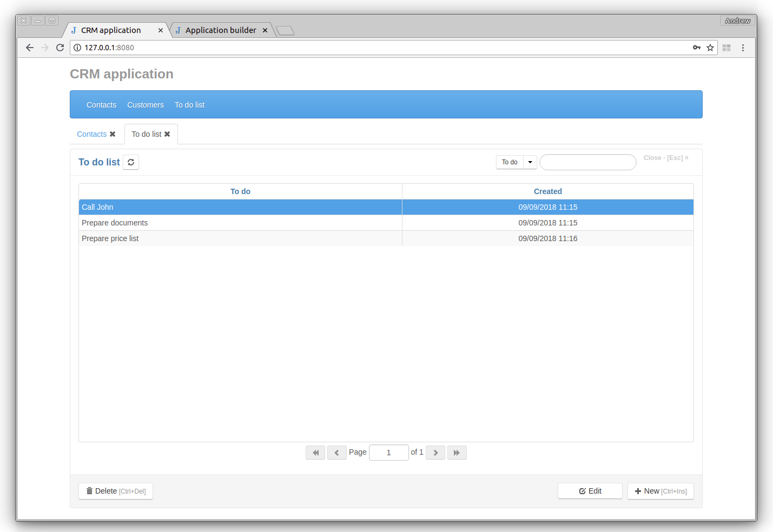Image resolution: width=773 pixels, height=532 pixels.
Task: Select the Prepare documents row
Action: pyautogui.click(x=386, y=223)
